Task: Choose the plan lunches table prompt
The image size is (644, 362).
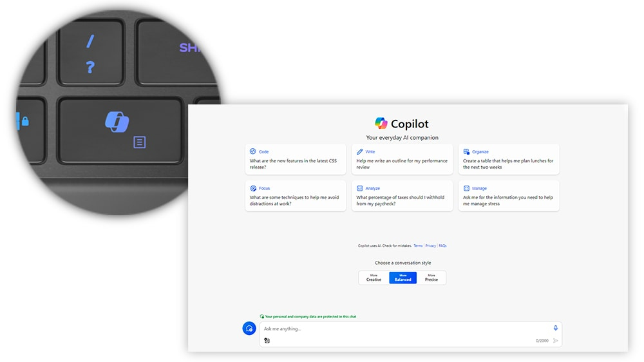Action: pos(508,164)
